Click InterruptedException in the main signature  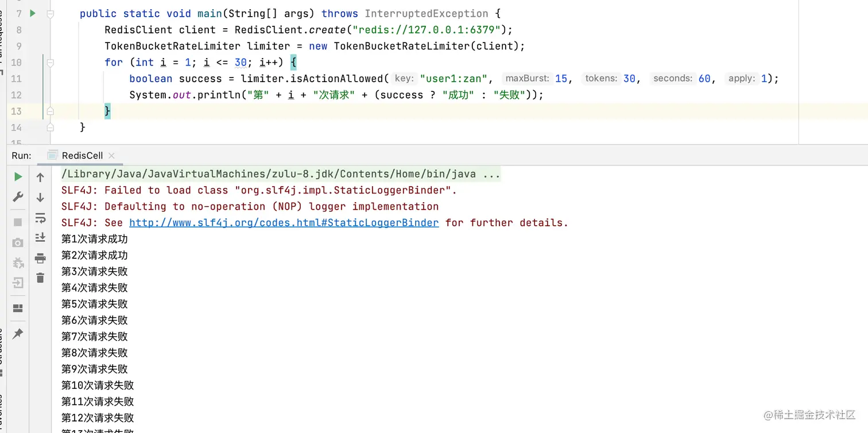[427, 13]
